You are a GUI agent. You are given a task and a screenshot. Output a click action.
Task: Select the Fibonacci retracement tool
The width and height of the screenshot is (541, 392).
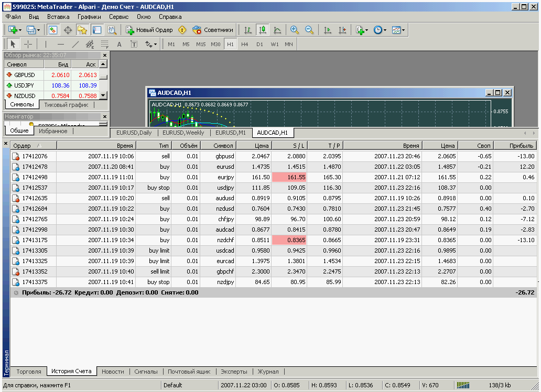105,44
